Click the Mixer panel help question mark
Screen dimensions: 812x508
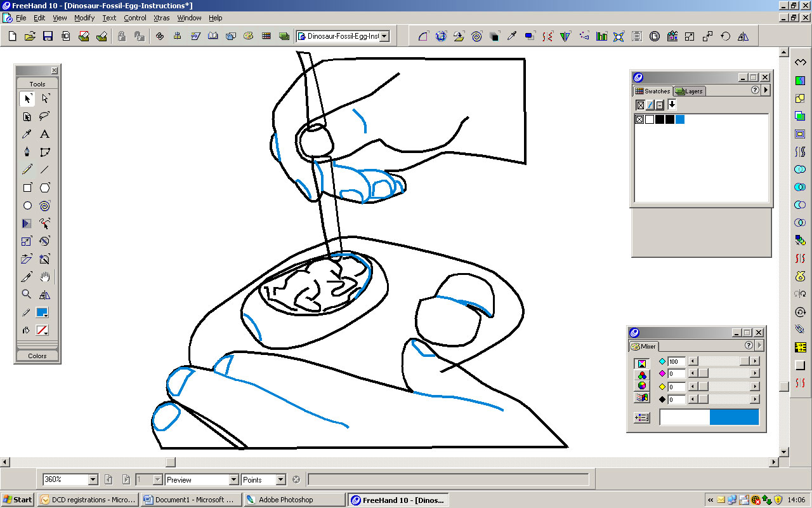(x=749, y=345)
